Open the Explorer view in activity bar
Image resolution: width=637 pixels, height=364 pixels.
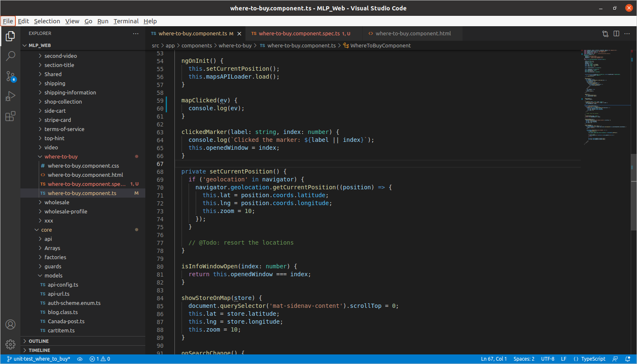tap(10, 37)
